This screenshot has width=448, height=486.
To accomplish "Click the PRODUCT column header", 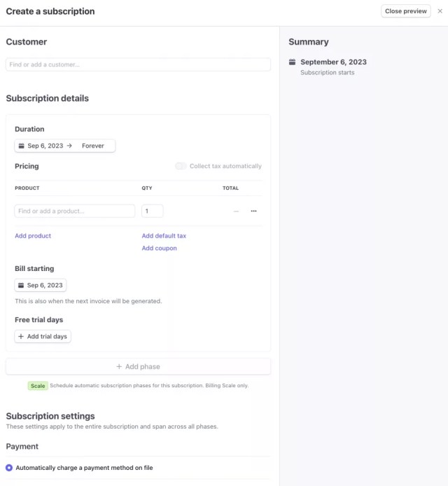I will point(27,188).
